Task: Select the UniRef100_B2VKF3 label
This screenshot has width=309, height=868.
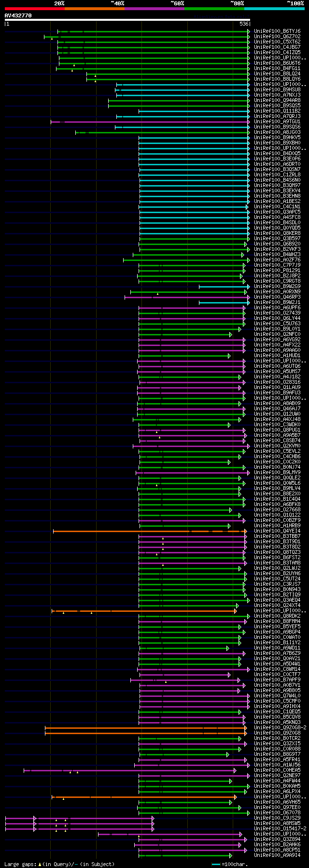Action: [277, 249]
